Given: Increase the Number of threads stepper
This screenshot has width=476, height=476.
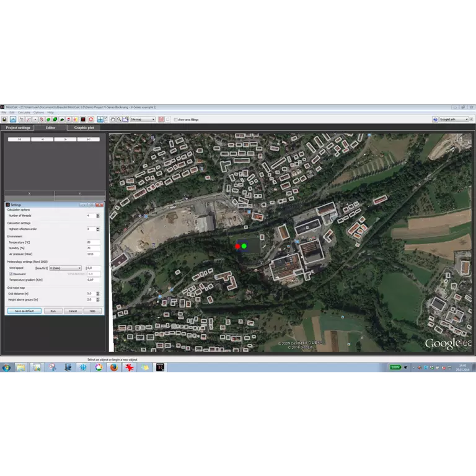Looking at the screenshot, I should [x=97, y=214].
